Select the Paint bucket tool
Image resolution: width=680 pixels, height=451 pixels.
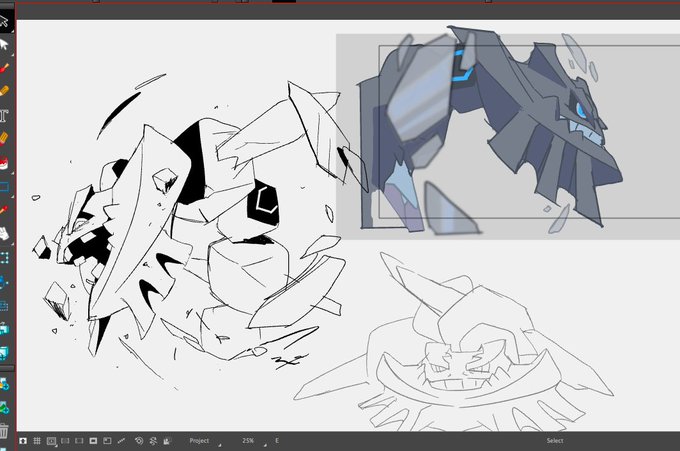4,163
